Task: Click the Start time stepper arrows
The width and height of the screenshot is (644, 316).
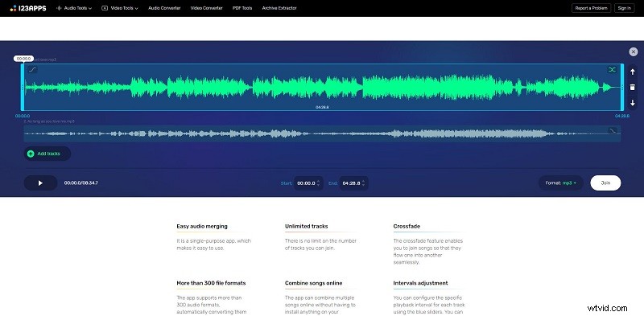Action: tap(319, 183)
